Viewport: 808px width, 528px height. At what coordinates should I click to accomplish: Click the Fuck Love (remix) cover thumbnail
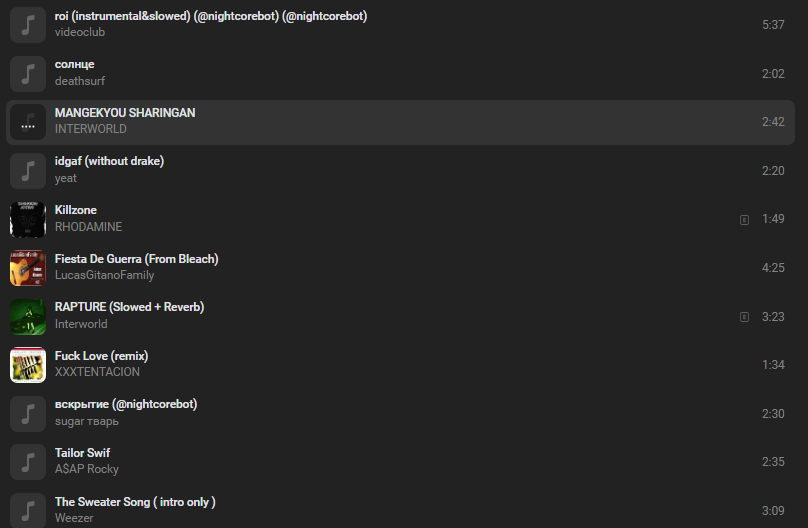click(28, 364)
